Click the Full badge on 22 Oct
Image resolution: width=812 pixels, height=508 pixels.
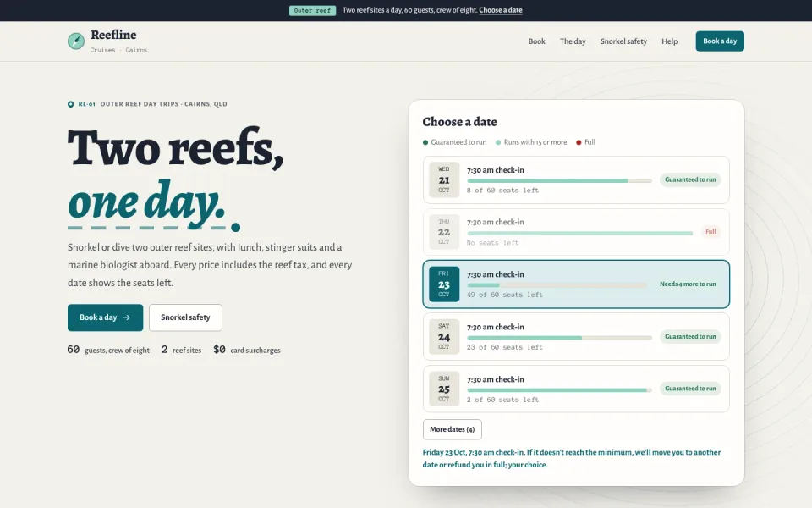[x=710, y=232]
